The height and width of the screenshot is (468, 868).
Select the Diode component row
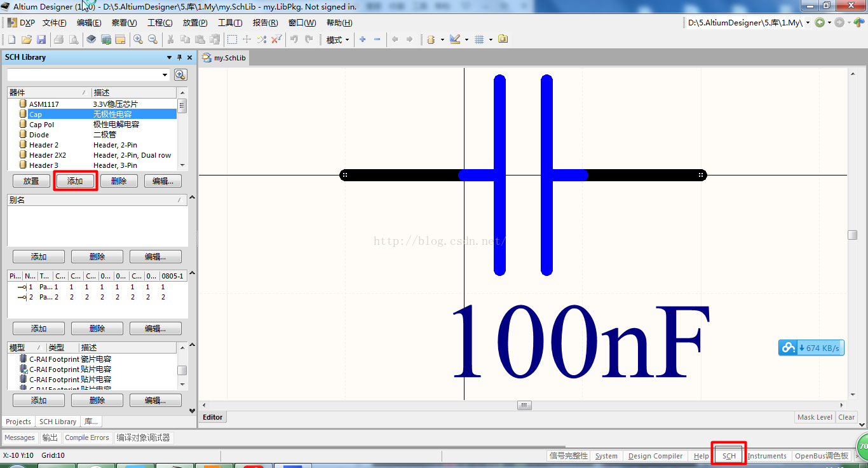[92, 135]
